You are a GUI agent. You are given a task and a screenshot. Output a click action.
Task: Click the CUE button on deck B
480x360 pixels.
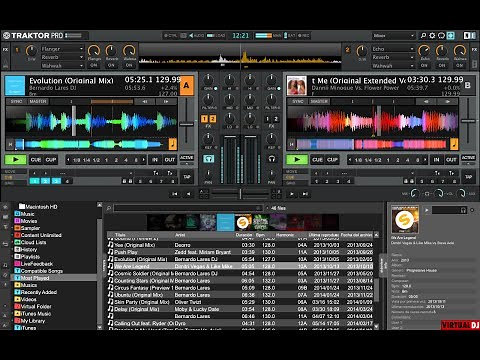[x=317, y=160]
